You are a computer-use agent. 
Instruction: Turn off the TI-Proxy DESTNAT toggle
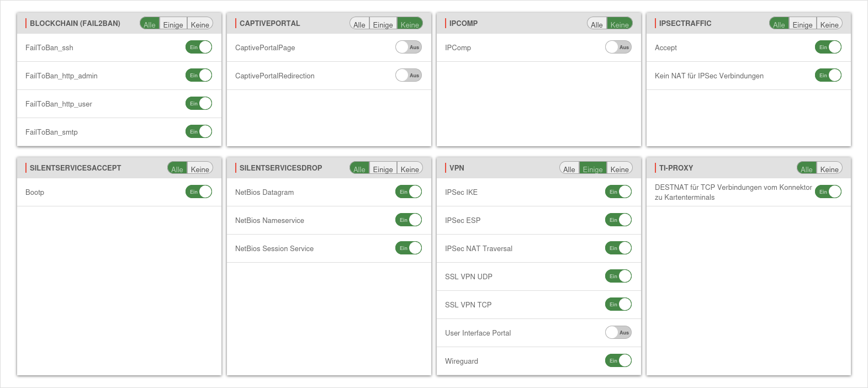[828, 192]
